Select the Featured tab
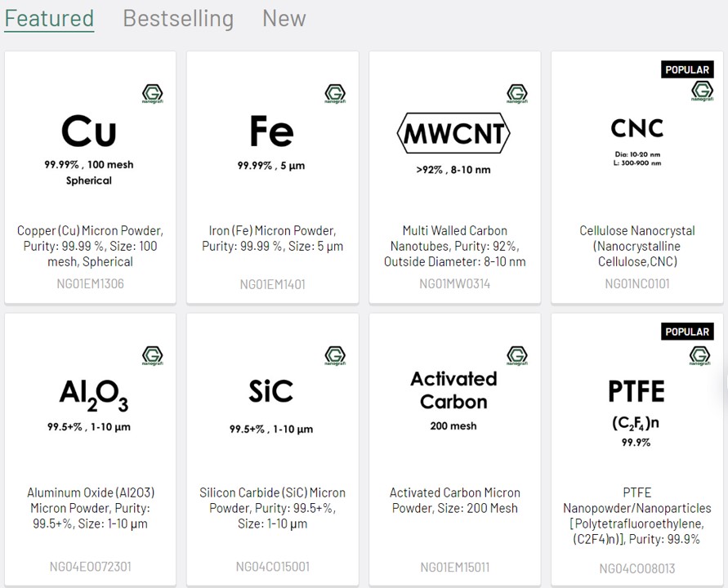This screenshot has height=588, width=728. 49,18
